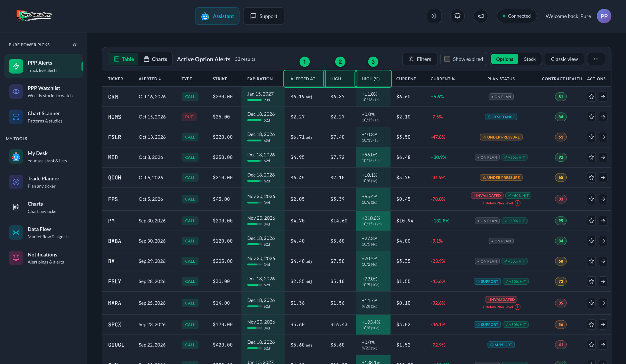Sort by the ALERTED column header
The width and height of the screenshot is (626, 364).
[x=149, y=79]
